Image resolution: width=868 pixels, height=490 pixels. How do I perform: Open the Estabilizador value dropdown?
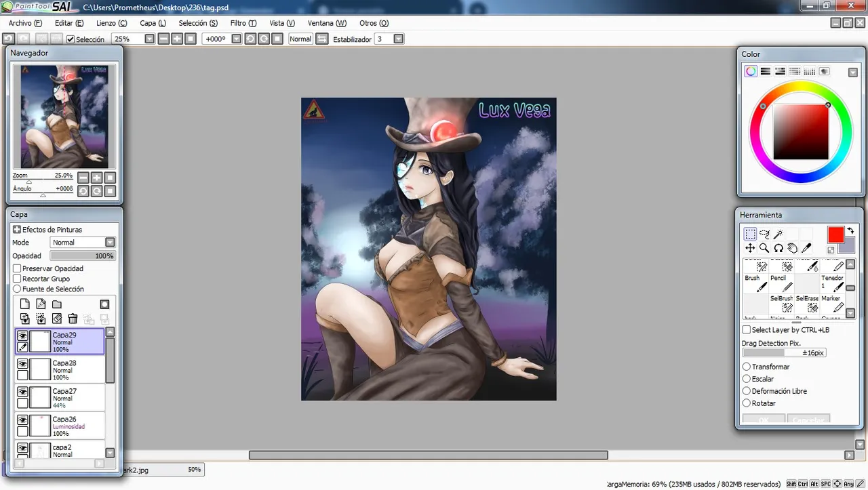(399, 39)
